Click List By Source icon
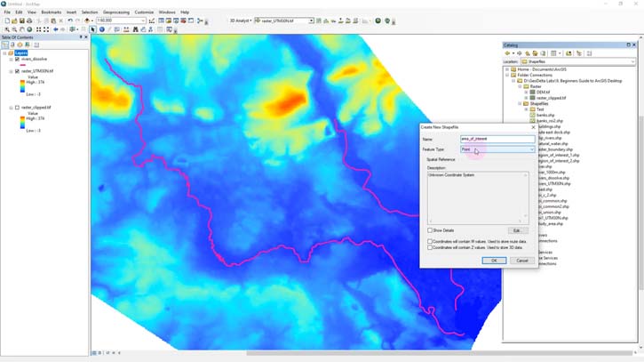Image resolution: width=644 pixels, height=362 pixels. click(x=12, y=44)
